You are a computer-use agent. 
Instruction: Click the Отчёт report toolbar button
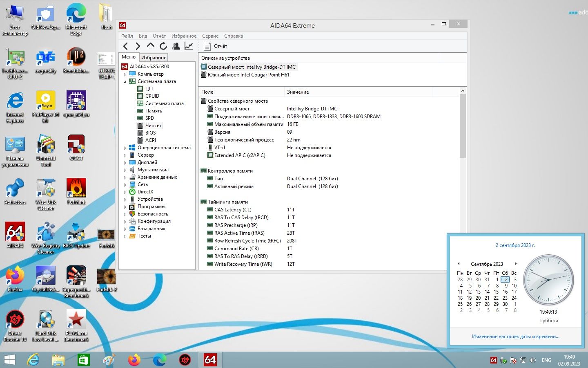click(215, 46)
